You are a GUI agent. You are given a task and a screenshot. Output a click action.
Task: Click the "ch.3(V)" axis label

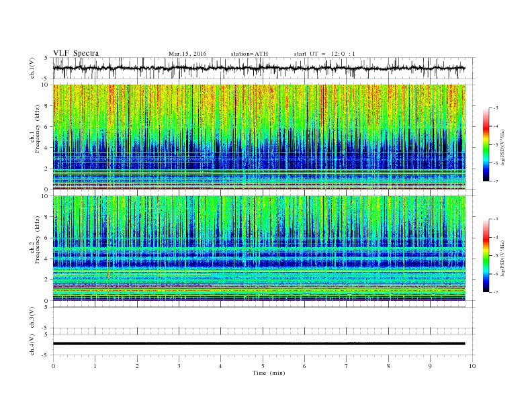[32, 318]
